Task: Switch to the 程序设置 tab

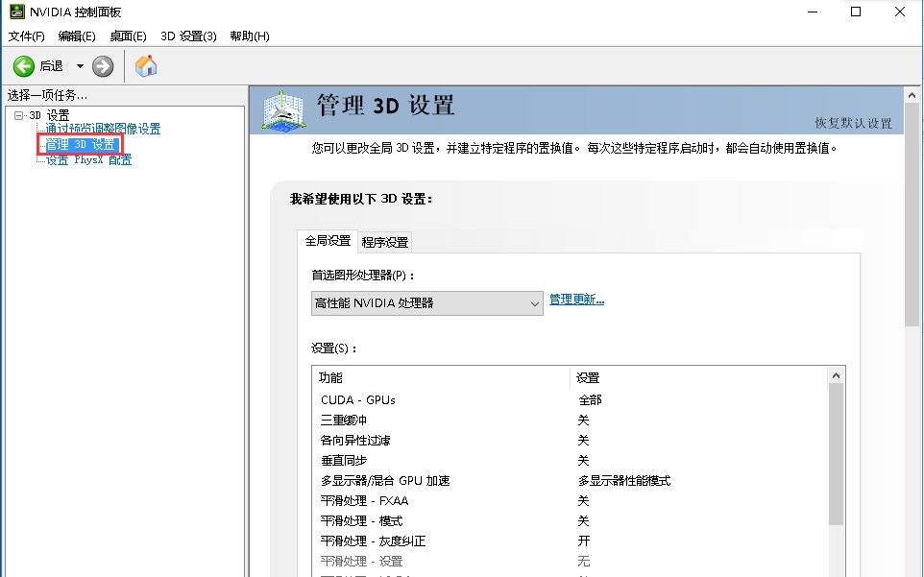Action: tap(385, 242)
